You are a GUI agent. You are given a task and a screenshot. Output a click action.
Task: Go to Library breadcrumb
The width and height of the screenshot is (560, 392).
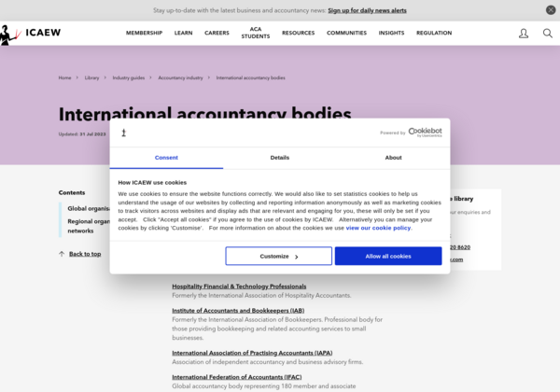tap(91, 77)
